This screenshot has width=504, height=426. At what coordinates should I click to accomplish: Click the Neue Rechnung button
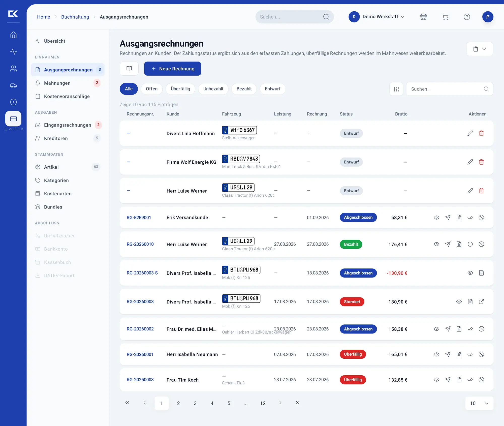click(x=173, y=69)
